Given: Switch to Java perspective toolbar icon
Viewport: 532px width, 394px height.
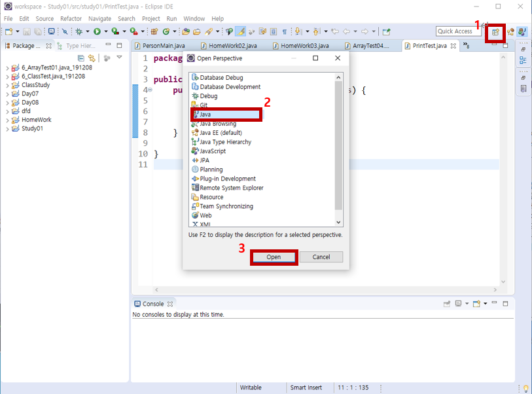Looking at the screenshot, I should tap(522, 32).
